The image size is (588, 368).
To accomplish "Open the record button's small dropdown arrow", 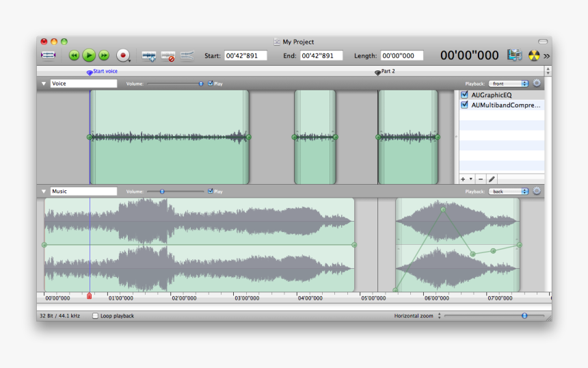I will [x=129, y=60].
